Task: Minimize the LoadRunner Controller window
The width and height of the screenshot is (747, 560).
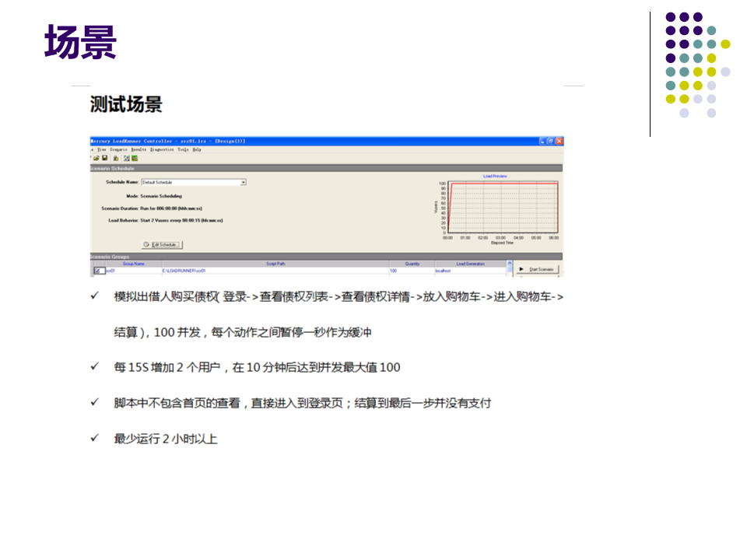Action: pos(542,141)
